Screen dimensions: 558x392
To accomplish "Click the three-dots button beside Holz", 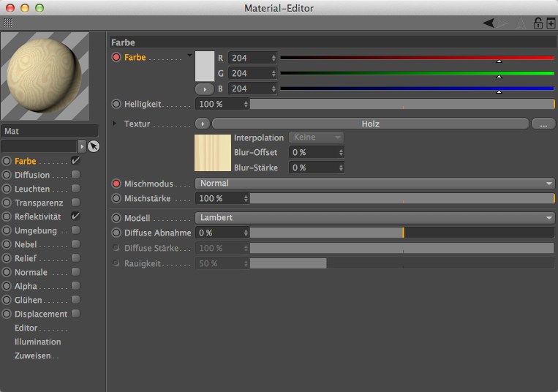I will tap(543, 124).
